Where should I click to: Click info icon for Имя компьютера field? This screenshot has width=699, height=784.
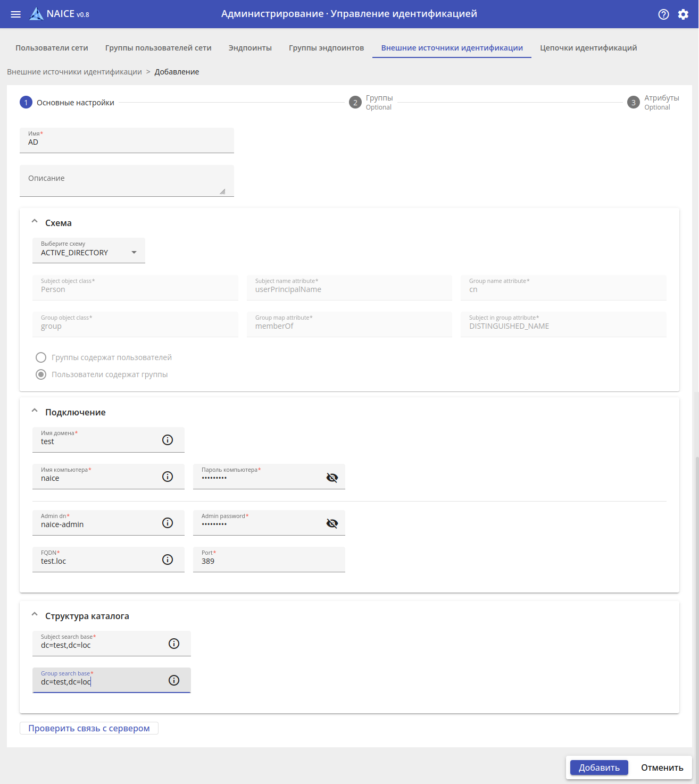click(168, 477)
